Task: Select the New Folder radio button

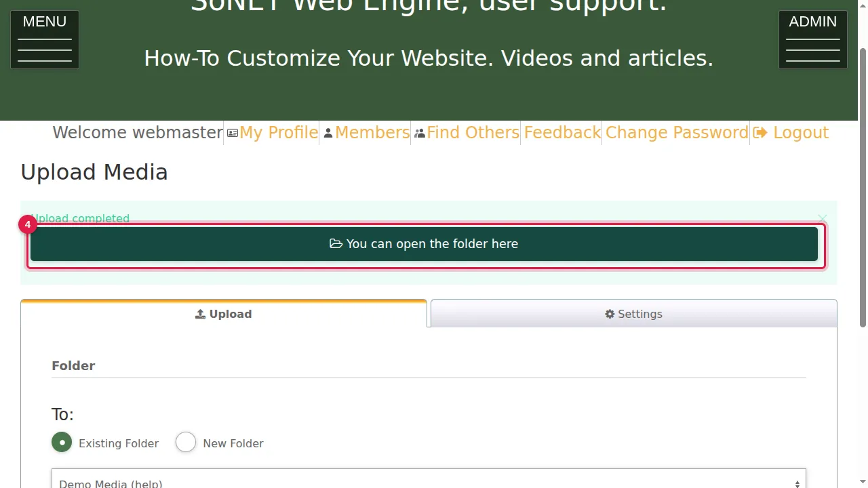Action: (186, 443)
